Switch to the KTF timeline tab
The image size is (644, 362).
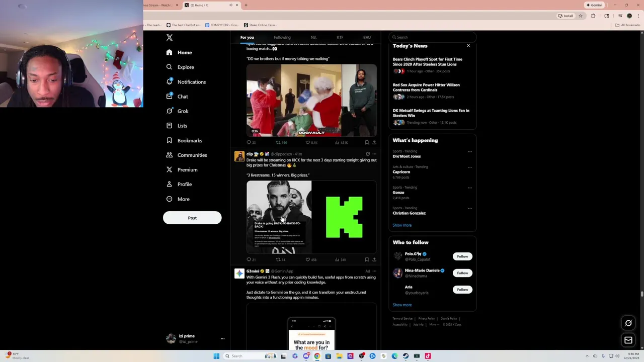(340, 37)
